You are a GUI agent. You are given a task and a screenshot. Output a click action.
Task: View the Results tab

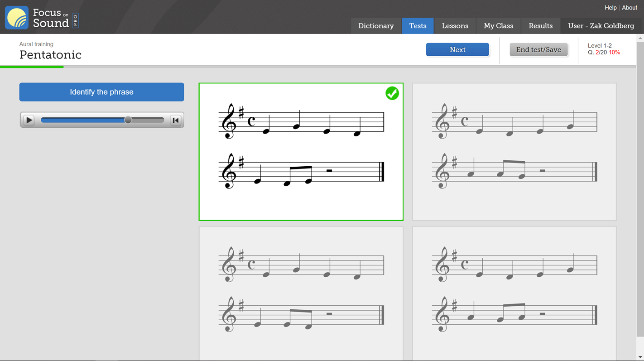(x=541, y=26)
